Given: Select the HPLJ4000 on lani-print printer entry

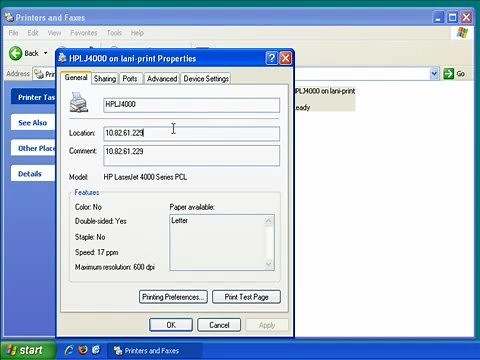Looking at the screenshot, I should click(x=325, y=99).
